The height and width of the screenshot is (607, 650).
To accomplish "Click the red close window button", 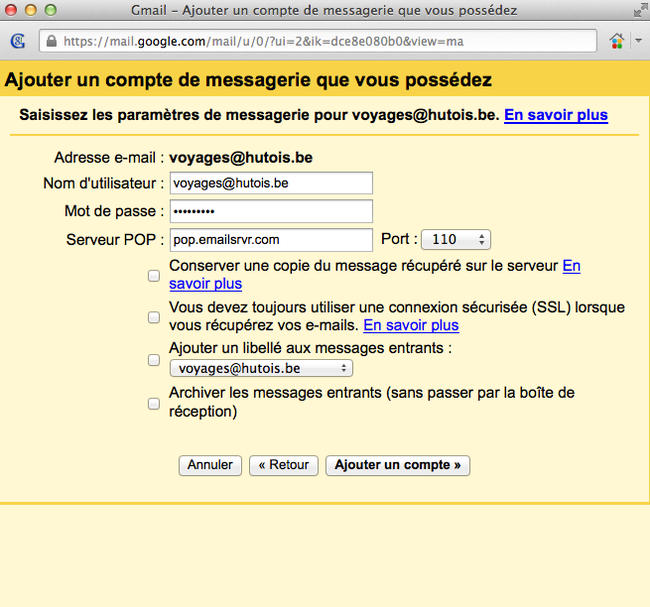I will click(x=11, y=10).
